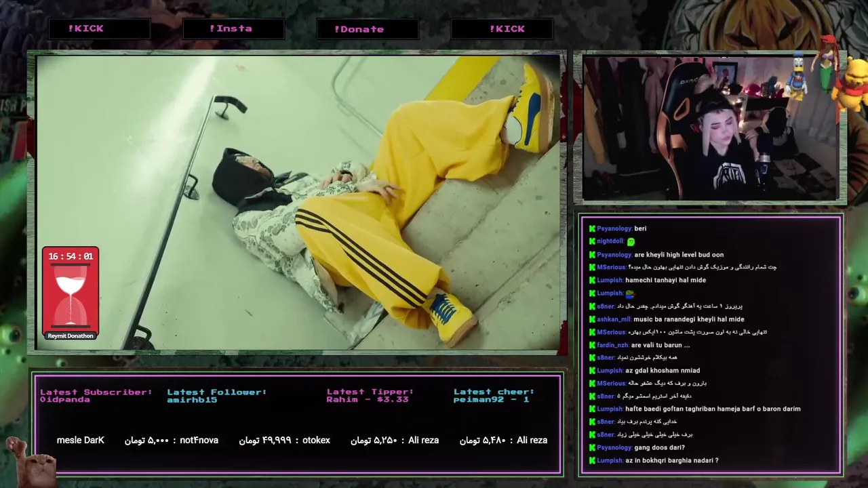
Task: Open nightdoll's username in chat
Action: [x=610, y=241]
